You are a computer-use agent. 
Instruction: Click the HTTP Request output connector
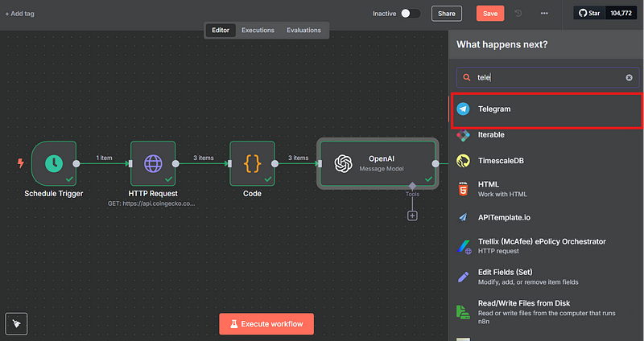tap(175, 164)
